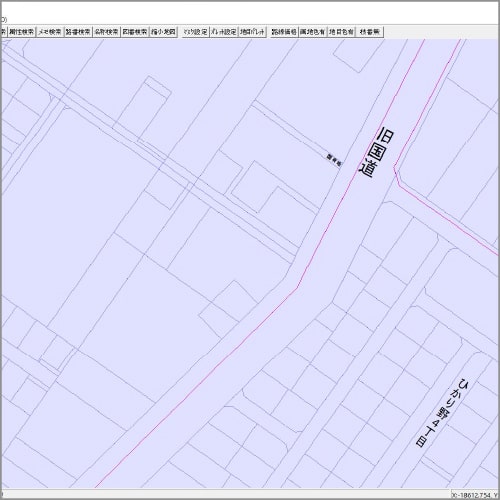Toggle the 地目色有 land category color
The image size is (500, 500).
(x=341, y=32)
